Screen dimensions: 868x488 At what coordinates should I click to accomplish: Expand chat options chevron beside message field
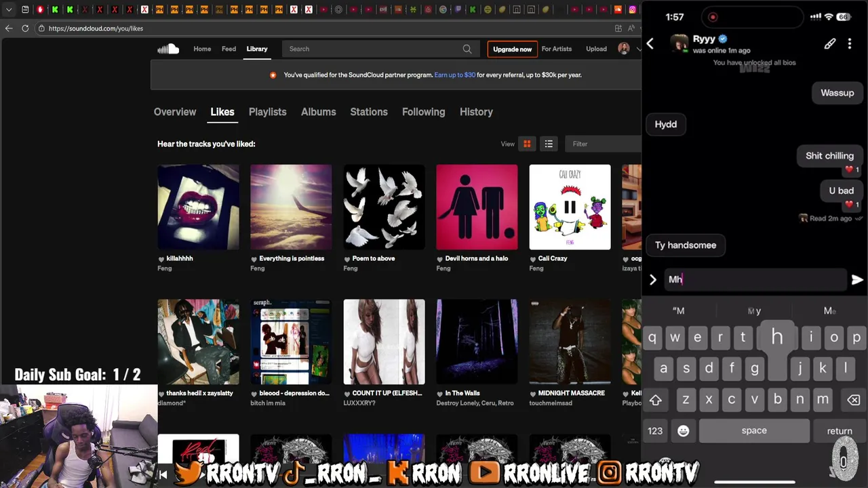[653, 279]
